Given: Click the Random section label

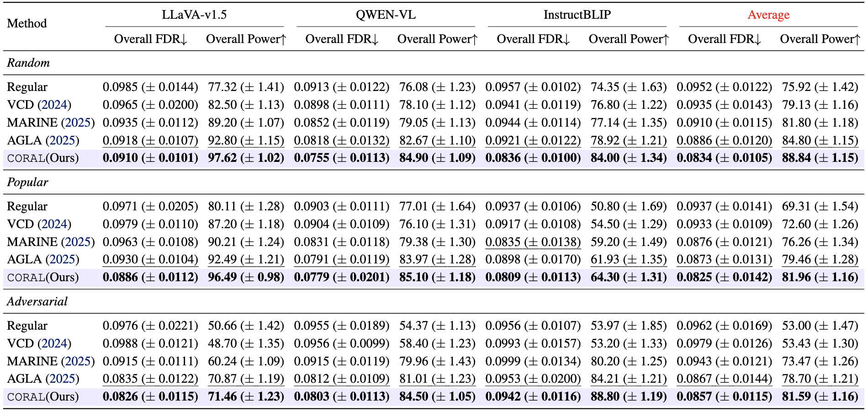Looking at the screenshot, I should pyautogui.click(x=28, y=63).
